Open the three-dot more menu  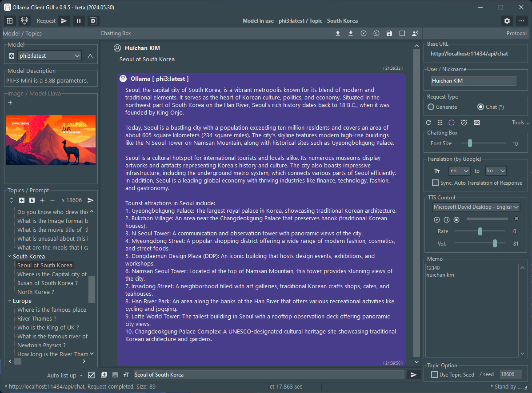coord(522,21)
